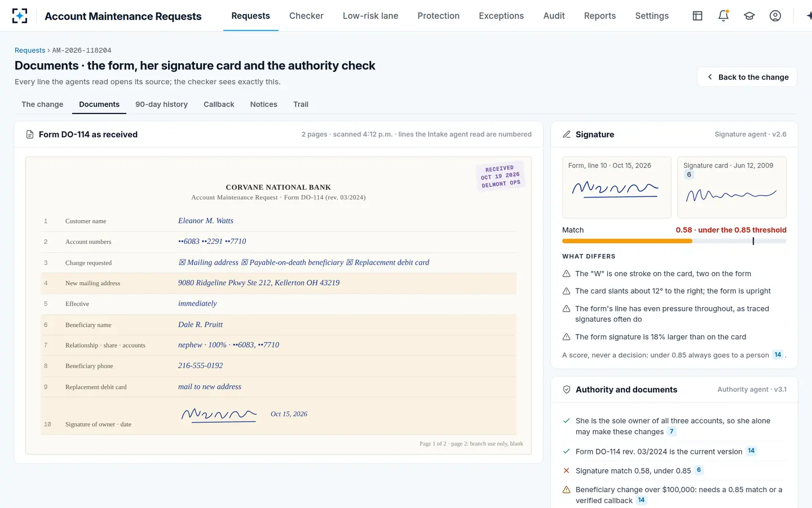Click the warning icon beside card slant difference
Image resolution: width=812 pixels, height=508 pixels.
[x=566, y=291]
